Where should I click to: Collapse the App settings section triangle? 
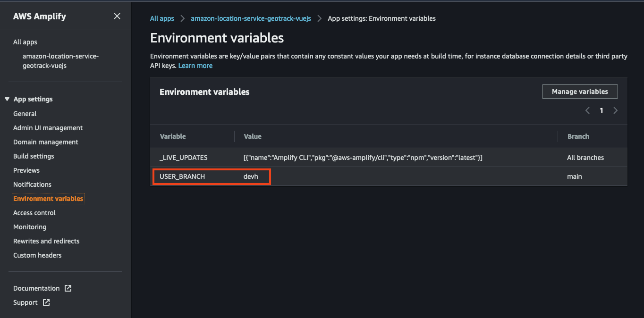point(7,99)
